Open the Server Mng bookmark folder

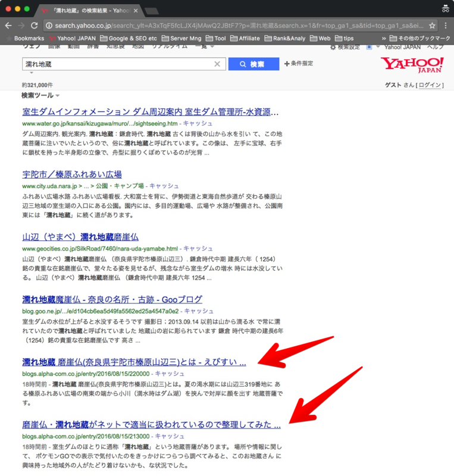(x=181, y=39)
